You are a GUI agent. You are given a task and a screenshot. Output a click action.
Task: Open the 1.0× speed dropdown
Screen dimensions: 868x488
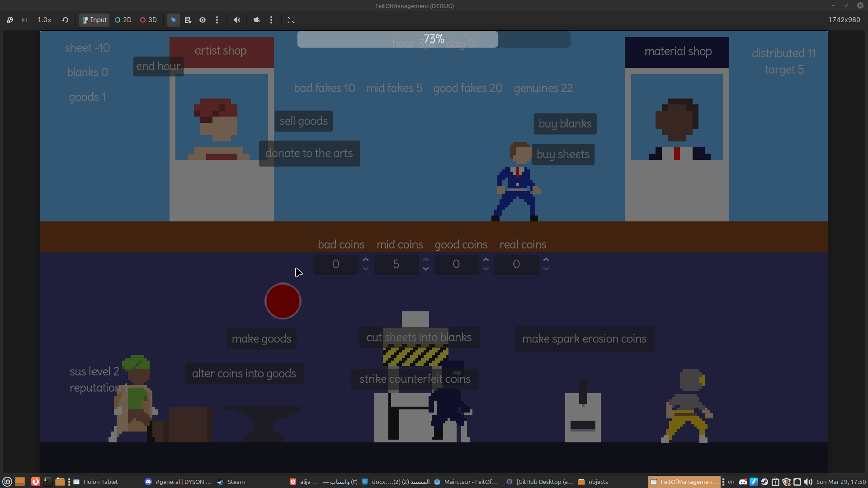pos(44,20)
